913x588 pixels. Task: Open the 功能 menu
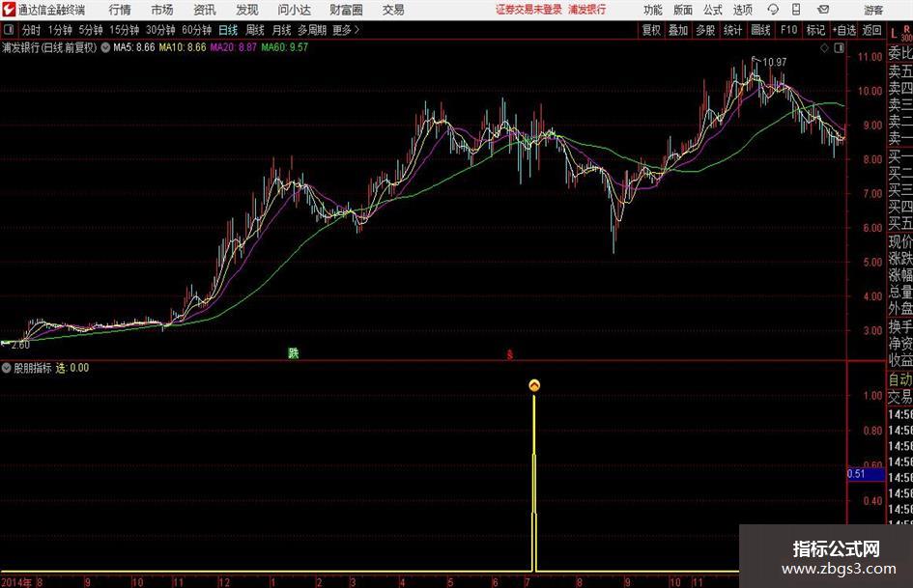click(653, 10)
